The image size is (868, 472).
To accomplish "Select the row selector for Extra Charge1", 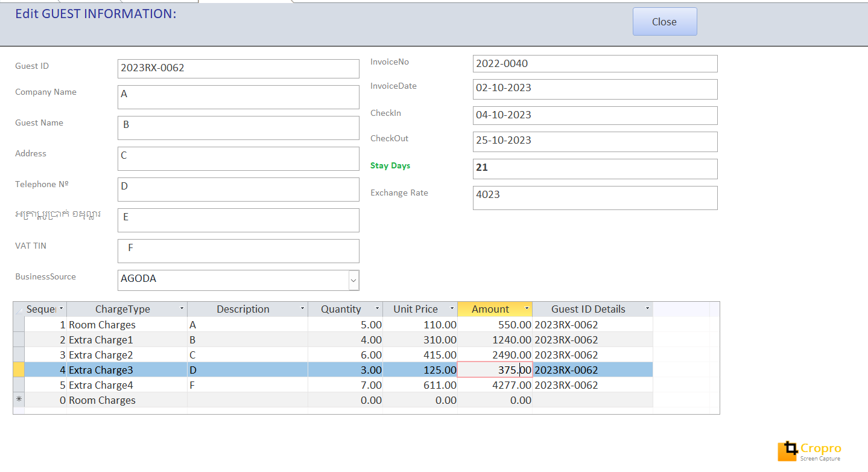I will click(19, 340).
